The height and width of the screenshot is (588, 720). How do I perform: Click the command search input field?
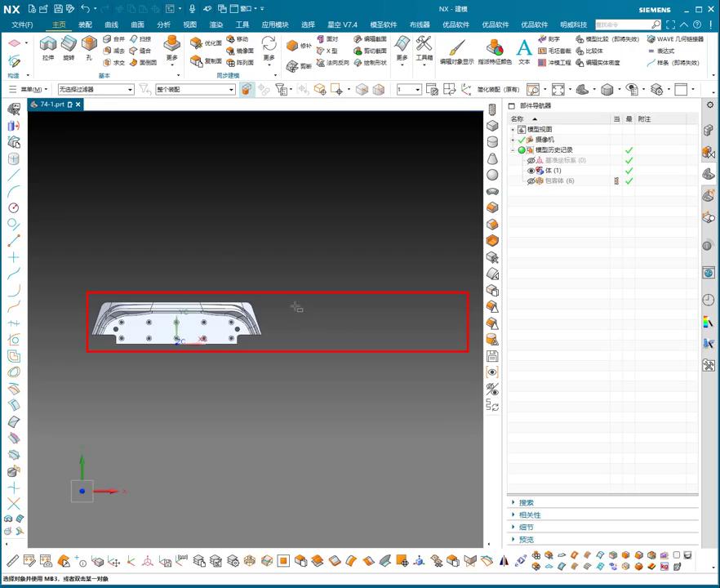click(x=623, y=24)
